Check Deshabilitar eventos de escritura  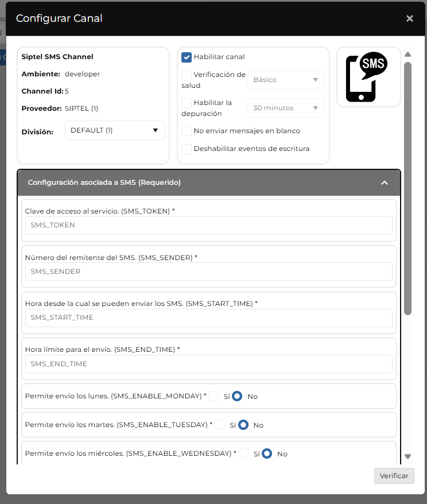(x=187, y=149)
